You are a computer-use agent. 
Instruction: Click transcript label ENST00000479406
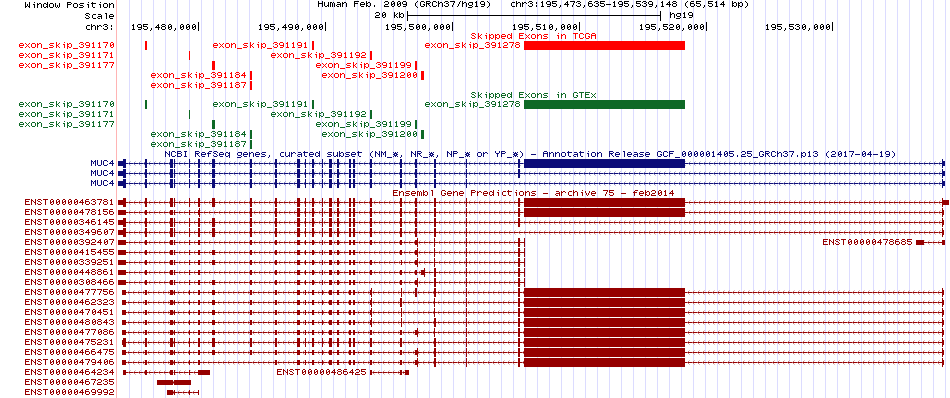tap(70, 362)
